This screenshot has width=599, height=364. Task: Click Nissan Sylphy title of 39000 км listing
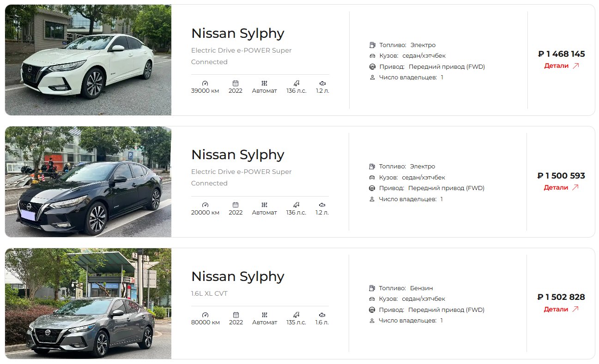(237, 33)
